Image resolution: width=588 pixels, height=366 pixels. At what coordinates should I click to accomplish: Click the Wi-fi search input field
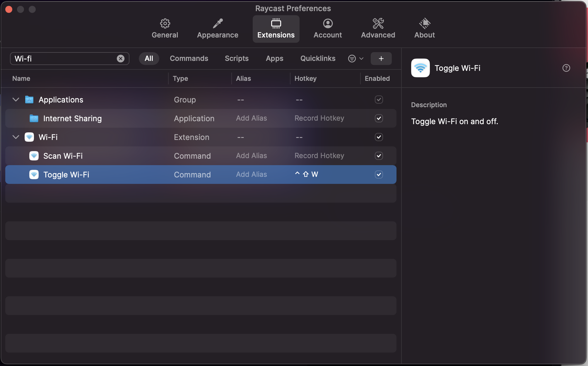(x=64, y=59)
